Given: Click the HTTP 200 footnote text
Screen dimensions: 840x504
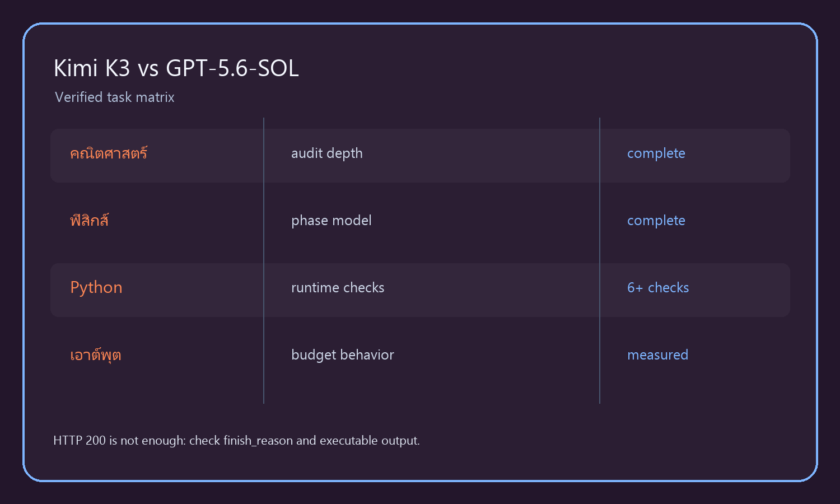Looking at the screenshot, I should tap(236, 441).
